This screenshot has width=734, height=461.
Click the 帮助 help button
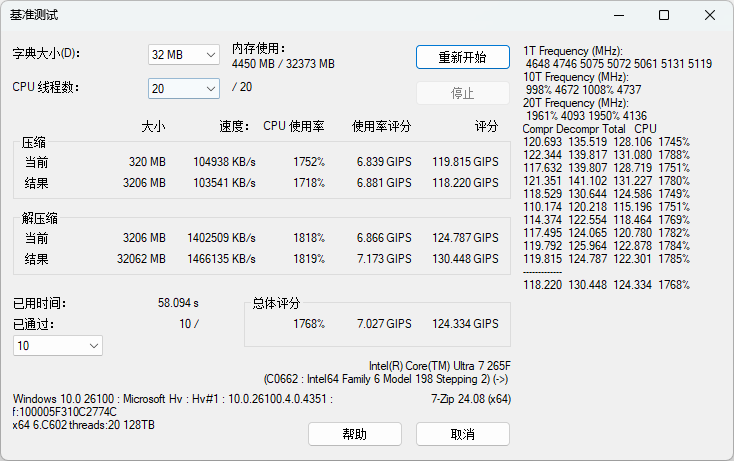[354, 434]
